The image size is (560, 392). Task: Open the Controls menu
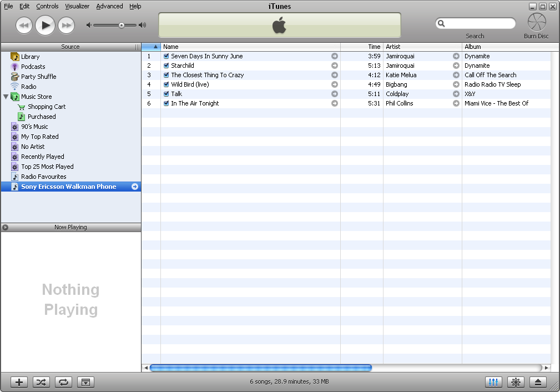(x=47, y=6)
